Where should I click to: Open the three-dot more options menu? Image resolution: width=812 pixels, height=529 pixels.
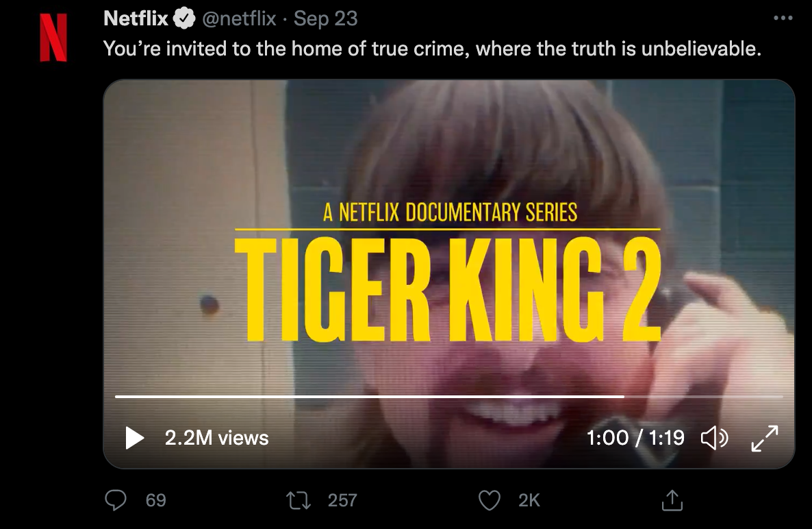tap(783, 19)
